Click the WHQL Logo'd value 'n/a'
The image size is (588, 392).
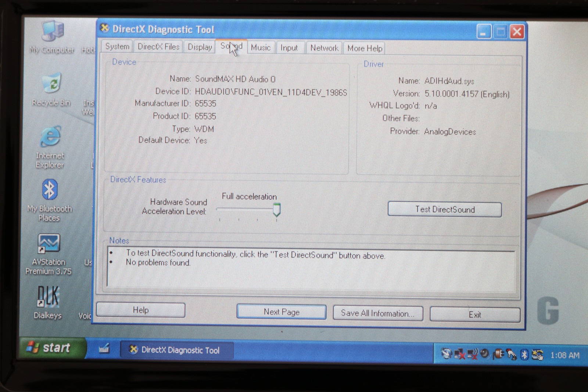(431, 106)
